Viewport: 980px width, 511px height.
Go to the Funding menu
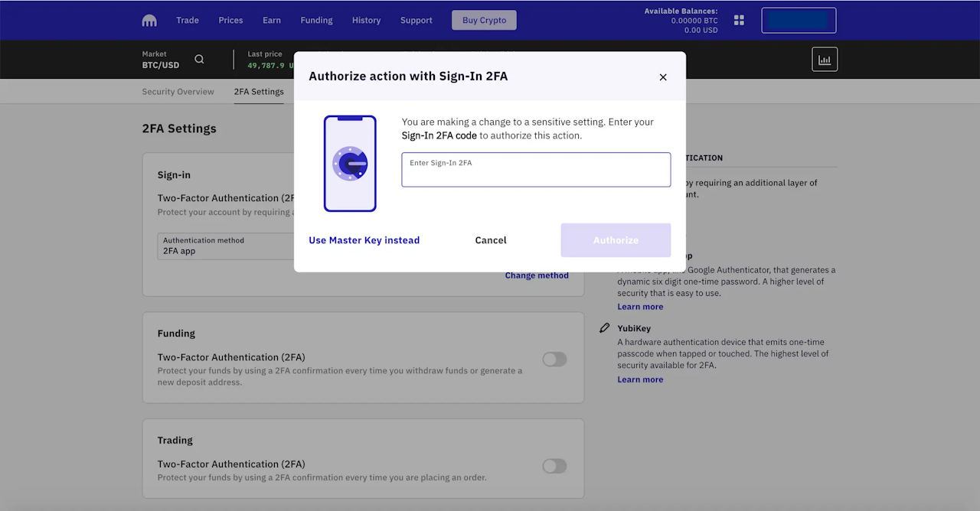pyautogui.click(x=316, y=21)
